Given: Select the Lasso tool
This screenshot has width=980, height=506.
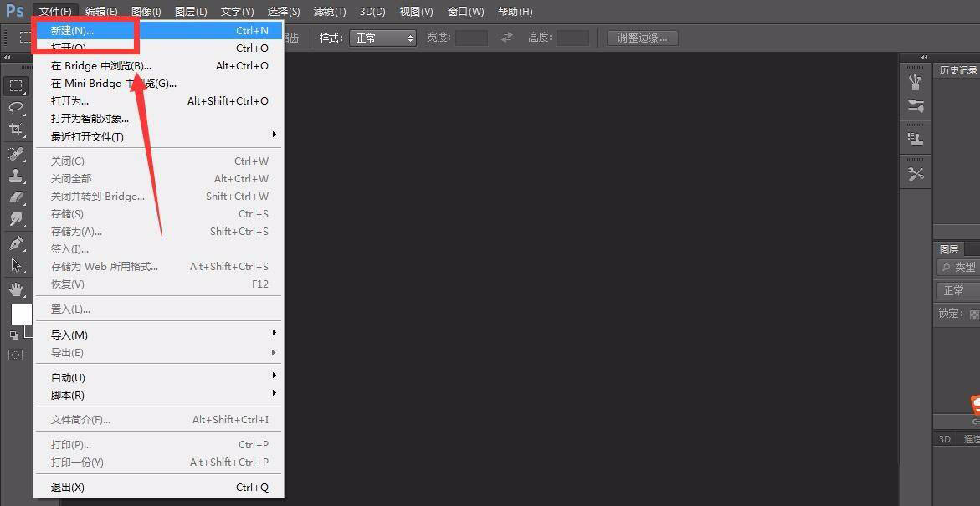Looking at the screenshot, I should (16, 107).
